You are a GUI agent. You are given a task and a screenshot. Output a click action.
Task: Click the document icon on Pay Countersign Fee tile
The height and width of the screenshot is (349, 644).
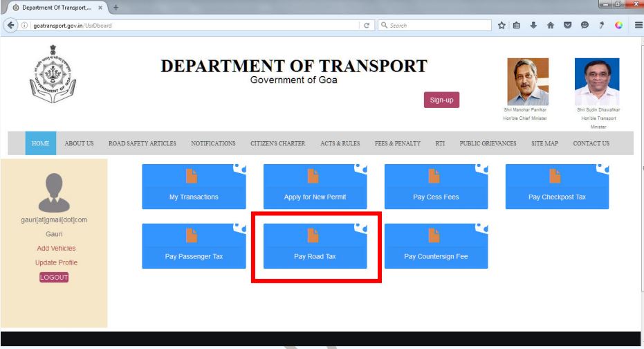click(x=434, y=235)
